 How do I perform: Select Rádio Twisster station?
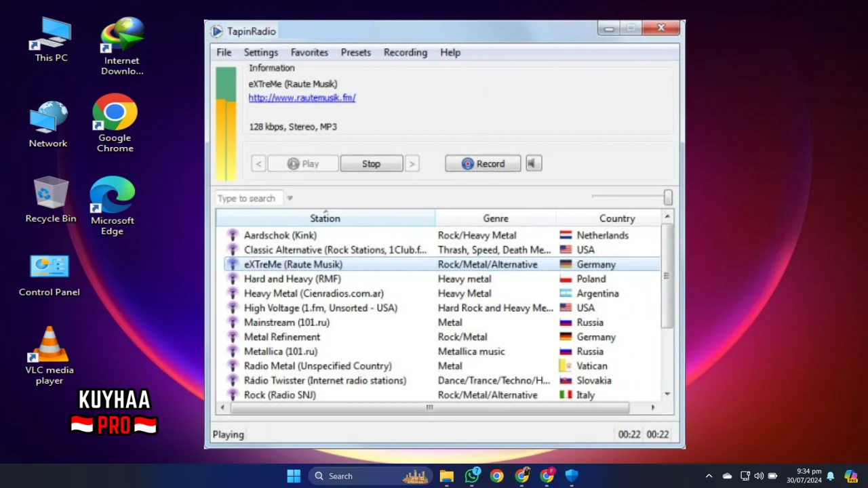point(325,380)
